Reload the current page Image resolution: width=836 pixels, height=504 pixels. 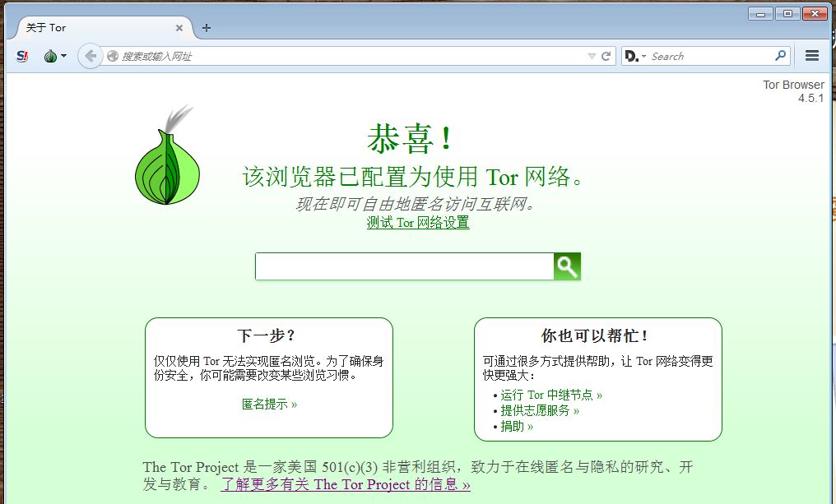pyautogui.click(x=606, y=56)
